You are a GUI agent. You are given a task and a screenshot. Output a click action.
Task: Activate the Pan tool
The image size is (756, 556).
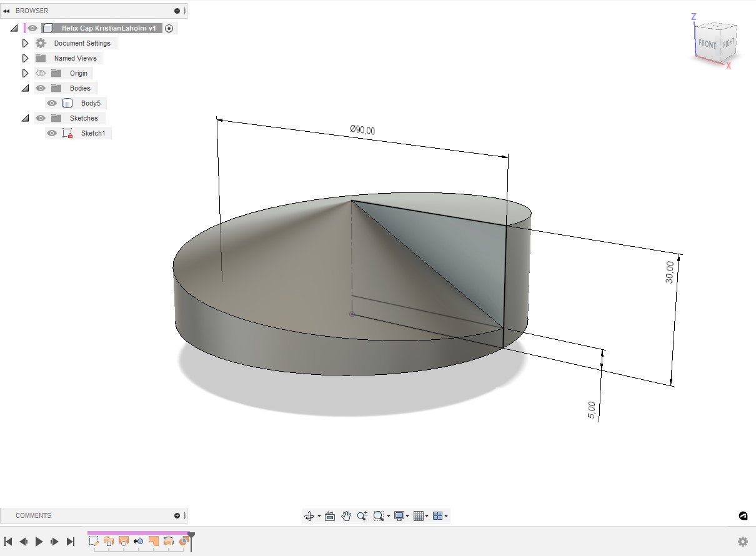pos(346,515)
